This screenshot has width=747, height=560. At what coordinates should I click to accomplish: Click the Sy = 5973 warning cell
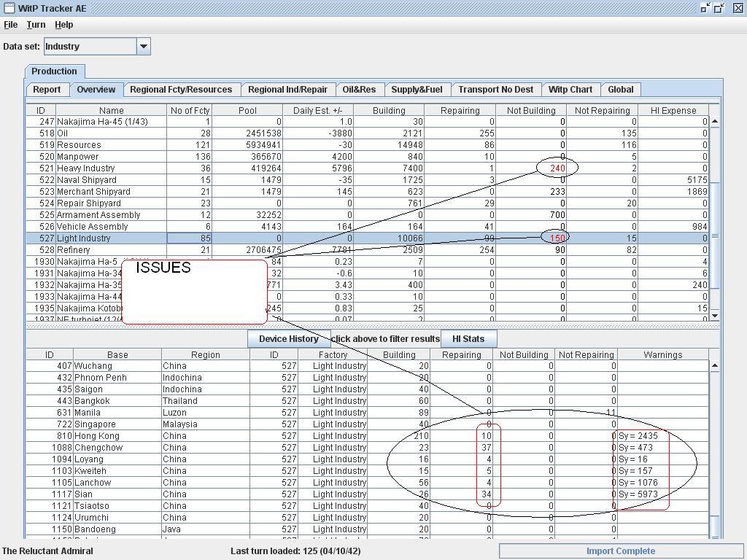click(662, 494)
